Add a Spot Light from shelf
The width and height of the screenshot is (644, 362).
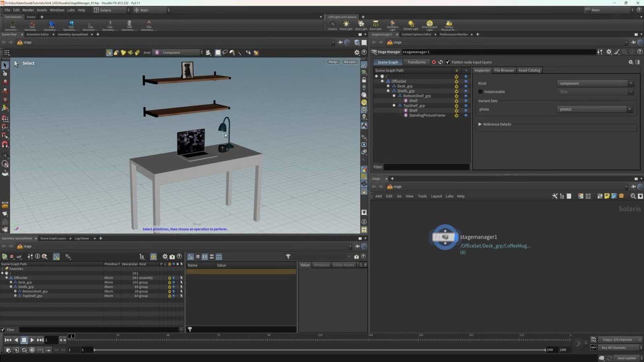(361, 25)
